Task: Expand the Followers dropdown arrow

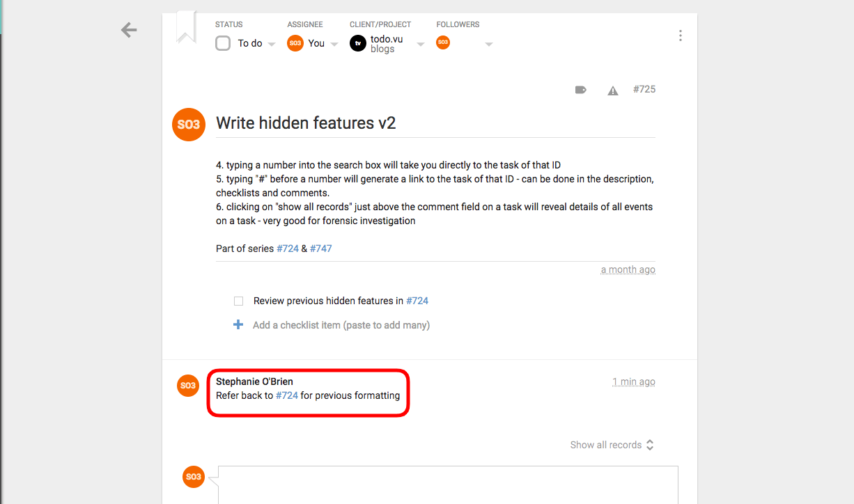Action: (x=489, y=45)
